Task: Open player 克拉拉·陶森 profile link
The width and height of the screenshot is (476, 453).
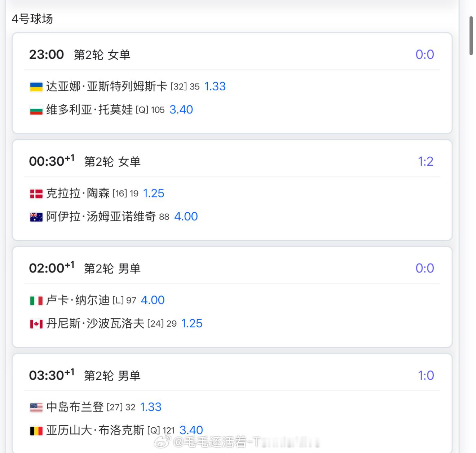Action: point(78,193)
